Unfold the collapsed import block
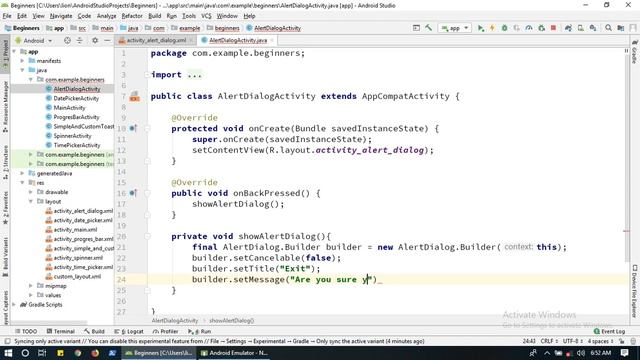 [147, 75]
